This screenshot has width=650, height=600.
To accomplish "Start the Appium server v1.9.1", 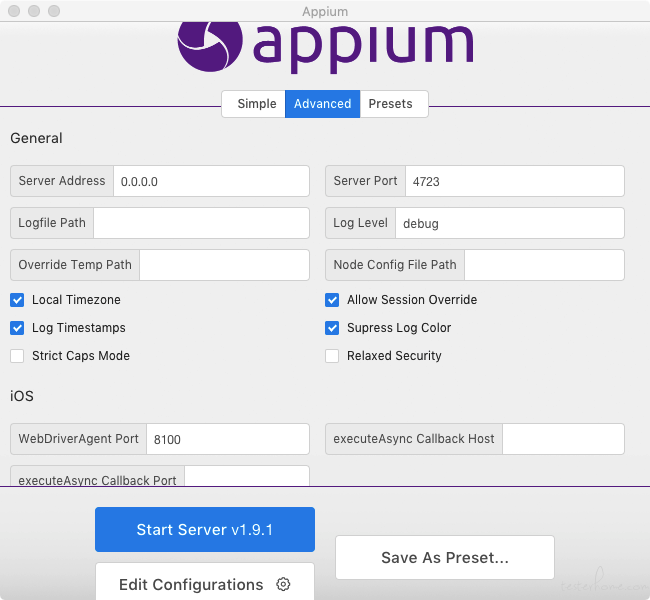I will click(x=205, y=530).
